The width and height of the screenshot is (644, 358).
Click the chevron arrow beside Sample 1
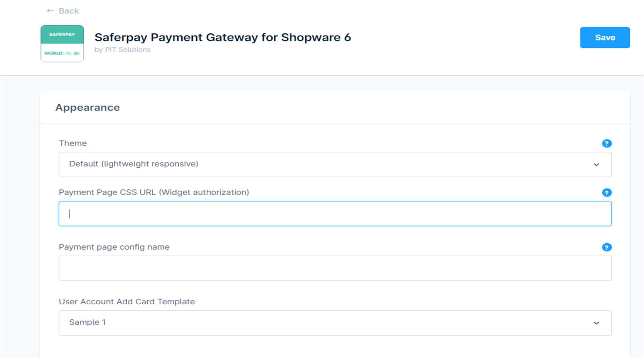point(596,323)
